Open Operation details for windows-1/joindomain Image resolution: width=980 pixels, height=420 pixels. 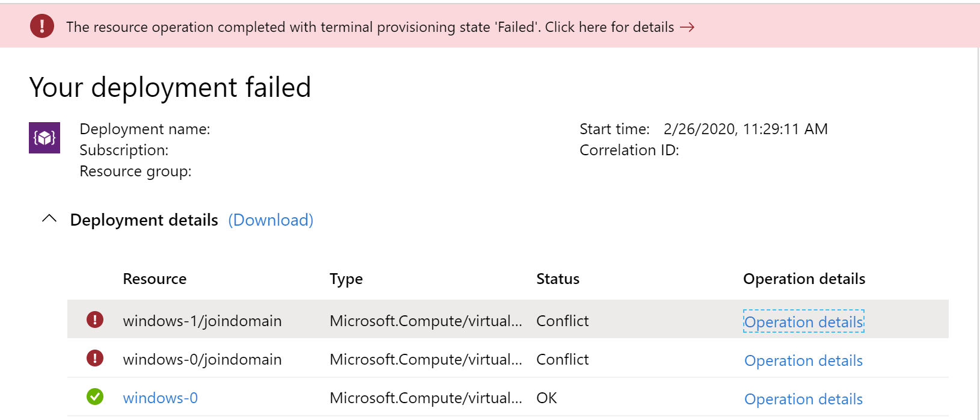pos(803,322)
